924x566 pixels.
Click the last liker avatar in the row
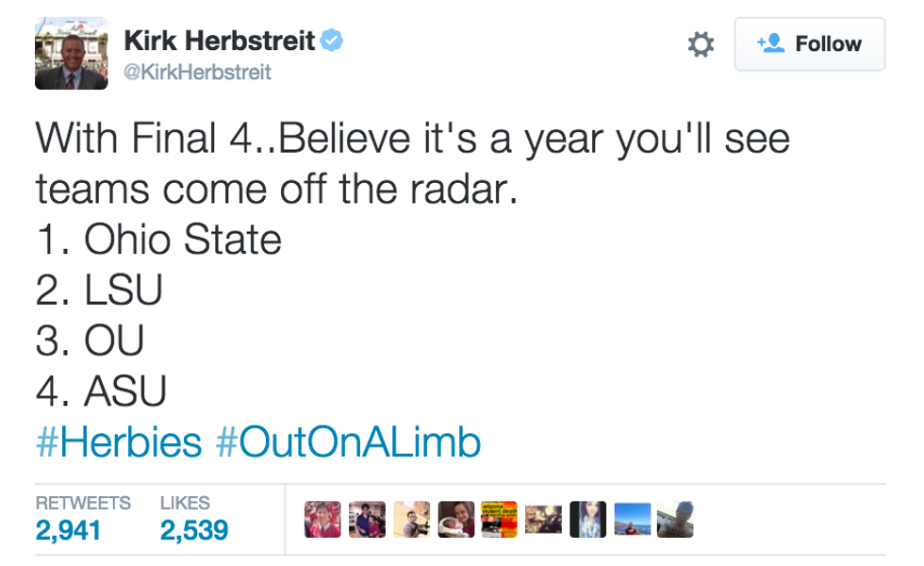tap(675, 519)
